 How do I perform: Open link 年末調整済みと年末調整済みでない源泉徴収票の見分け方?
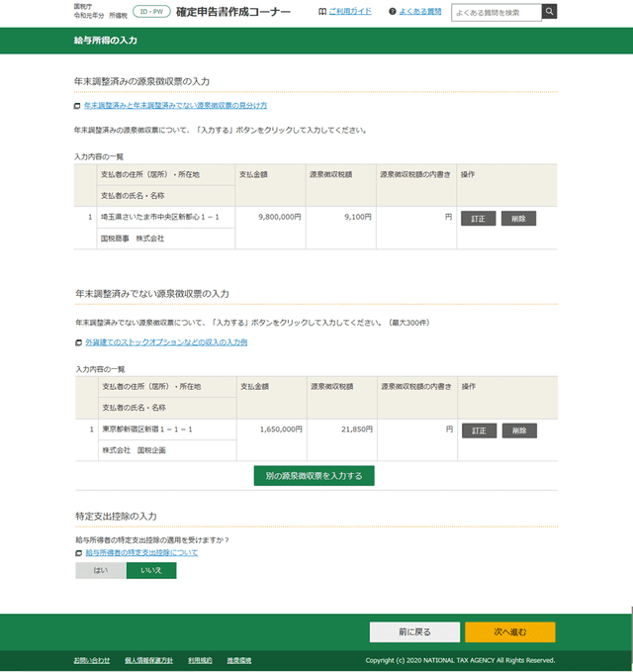[x=176, y=106]
